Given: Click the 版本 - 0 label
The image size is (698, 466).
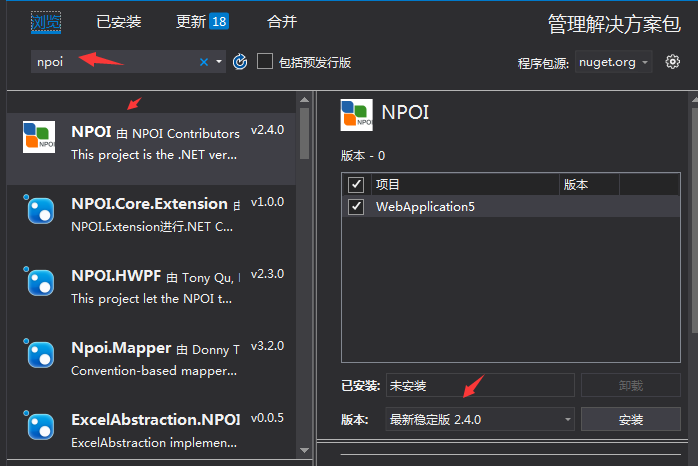Looking at the screenshot, I should pos(363,156).
